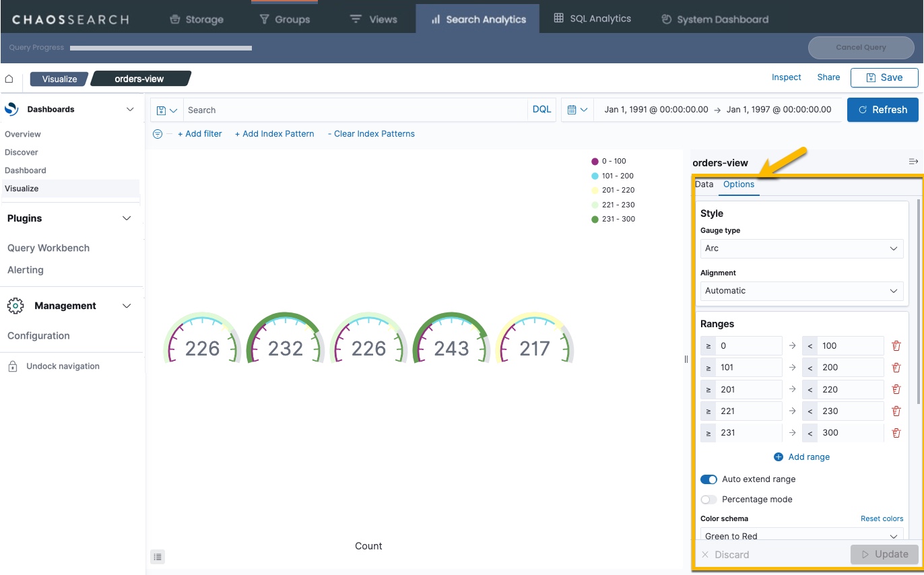Select the Options tab

click(x=739, y=184)
